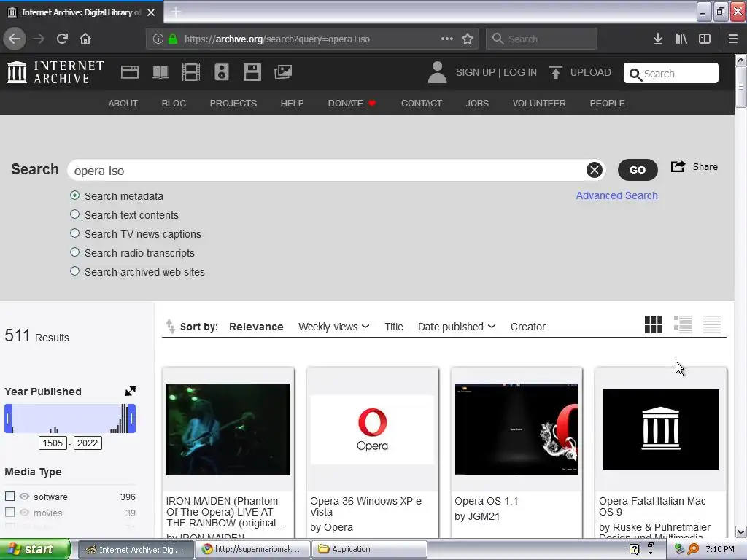Toggle the sort direction arrows icon

[x=170, y=327]
